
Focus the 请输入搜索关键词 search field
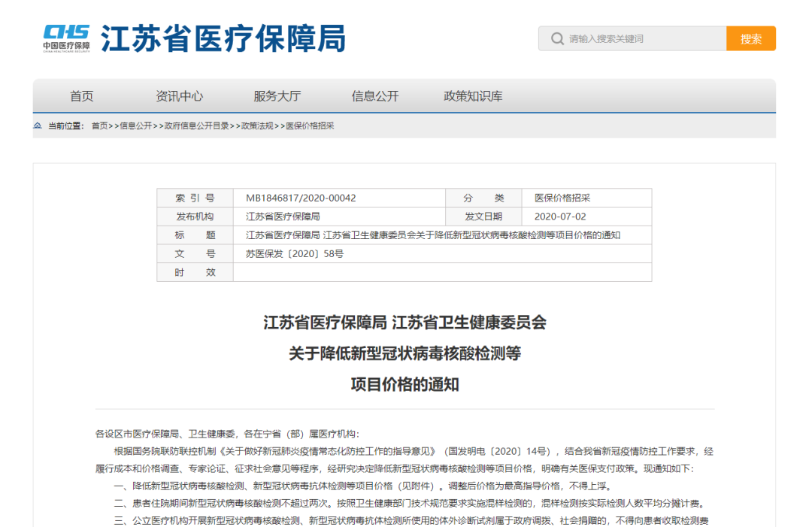point(632,39)
